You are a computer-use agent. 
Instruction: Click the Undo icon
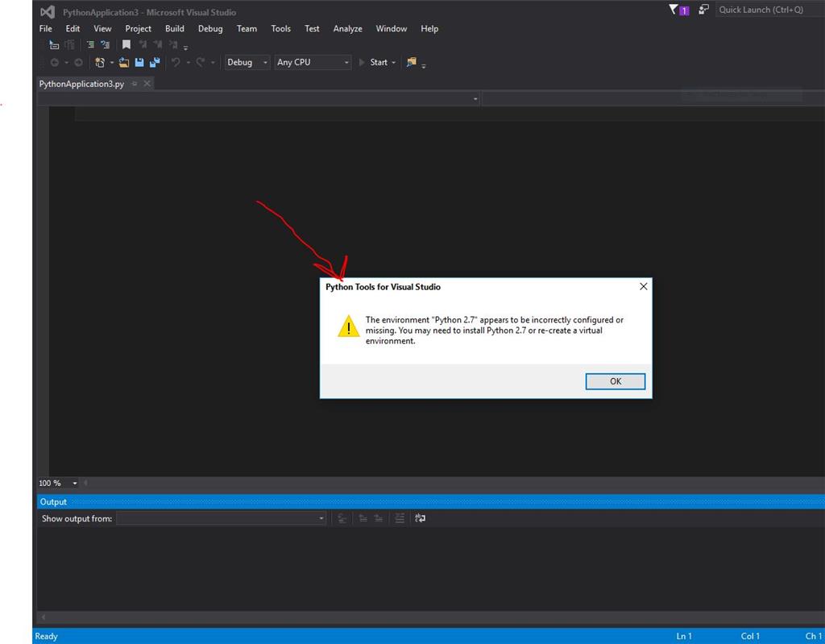(x=176, y=62)
